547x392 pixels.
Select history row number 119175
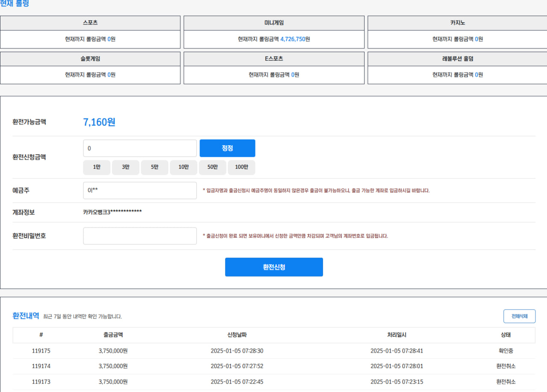[41, 351]
